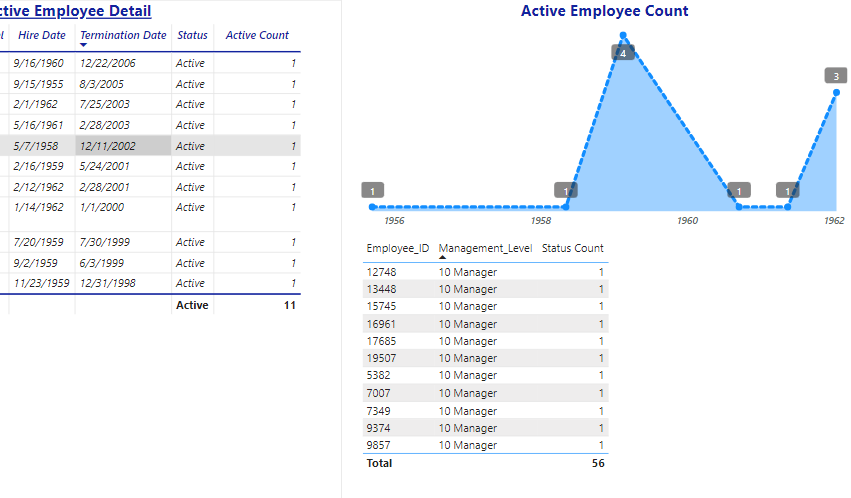851x498 pixels.
Task: Click the Management_Level column header
Action: (x=486, y=248)
